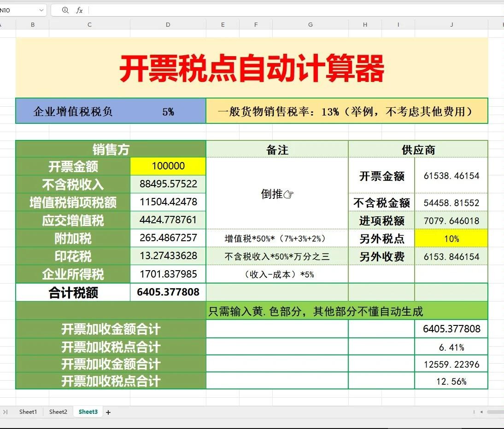Select column G header
This screenshot has width=504, height=429.
coord(310,25)
